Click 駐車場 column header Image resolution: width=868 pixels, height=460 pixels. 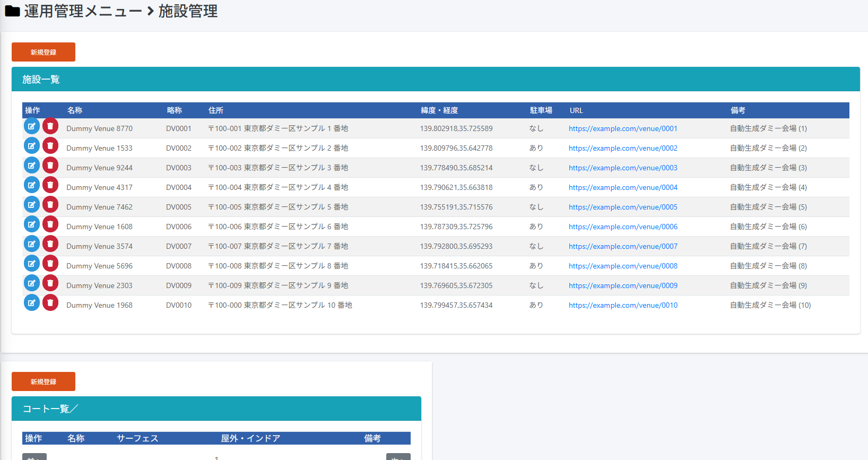click(541, 110)
